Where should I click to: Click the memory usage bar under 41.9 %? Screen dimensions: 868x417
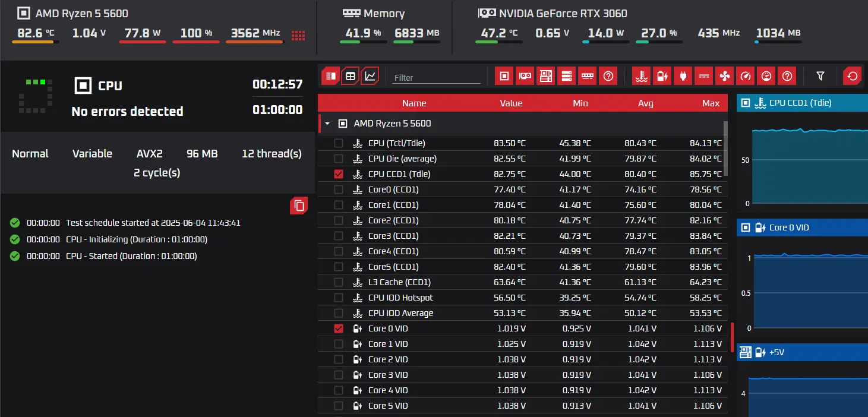click(364, 42)
